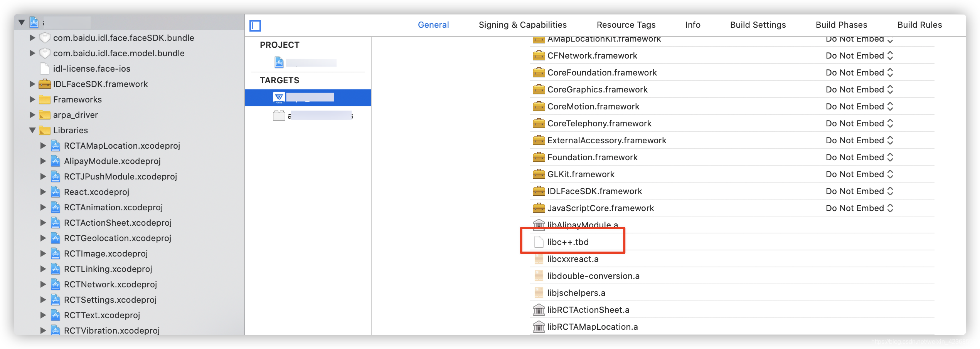Click the Frameworks folder icon
The image size is (980, 349).
click(45, 99)
